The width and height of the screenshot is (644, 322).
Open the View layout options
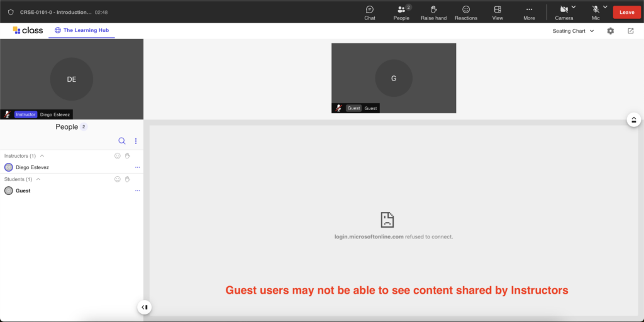497,13
